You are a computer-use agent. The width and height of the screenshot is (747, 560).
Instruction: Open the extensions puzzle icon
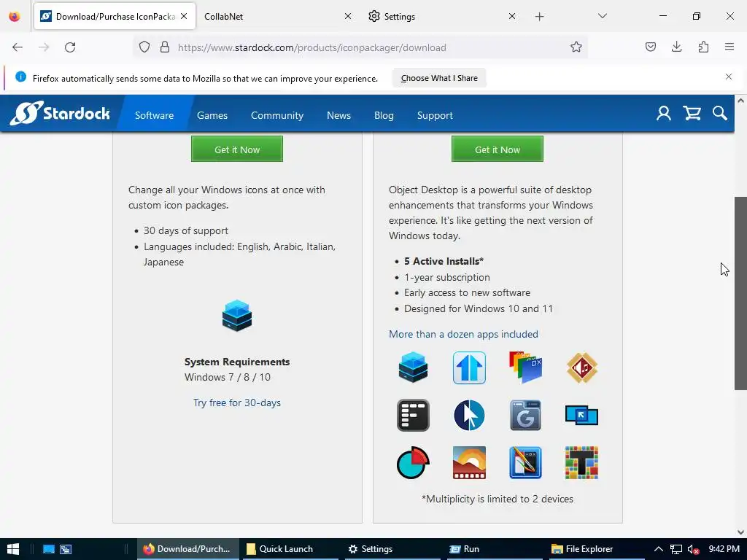coord(703,47)
